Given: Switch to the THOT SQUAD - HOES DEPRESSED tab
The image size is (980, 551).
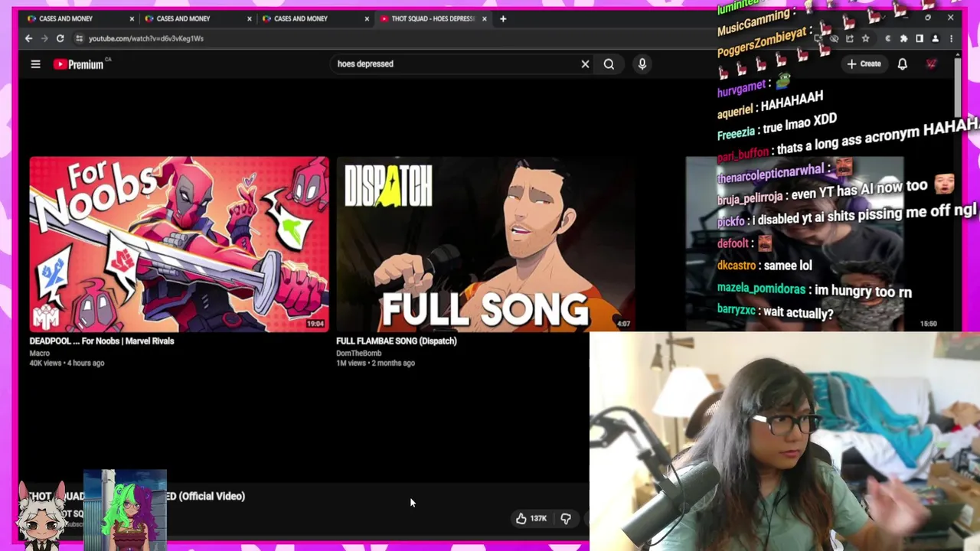Looking at the screenshot, I should [433, 18].
